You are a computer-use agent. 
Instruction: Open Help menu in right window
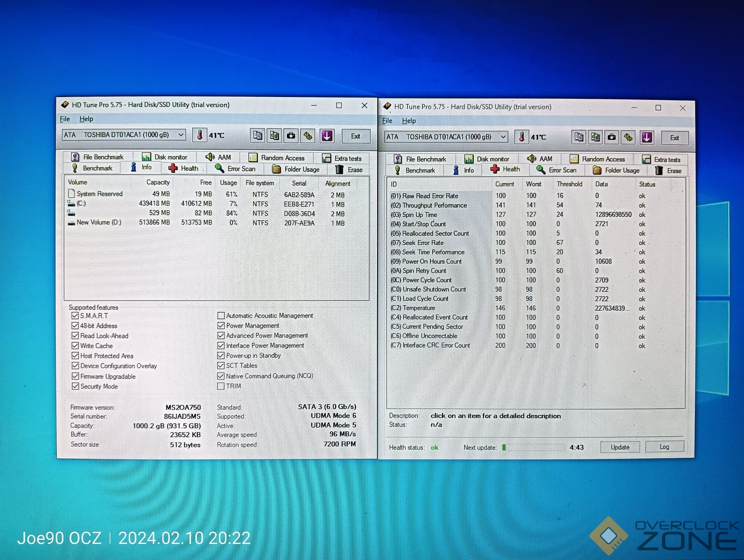coord(409,121)
